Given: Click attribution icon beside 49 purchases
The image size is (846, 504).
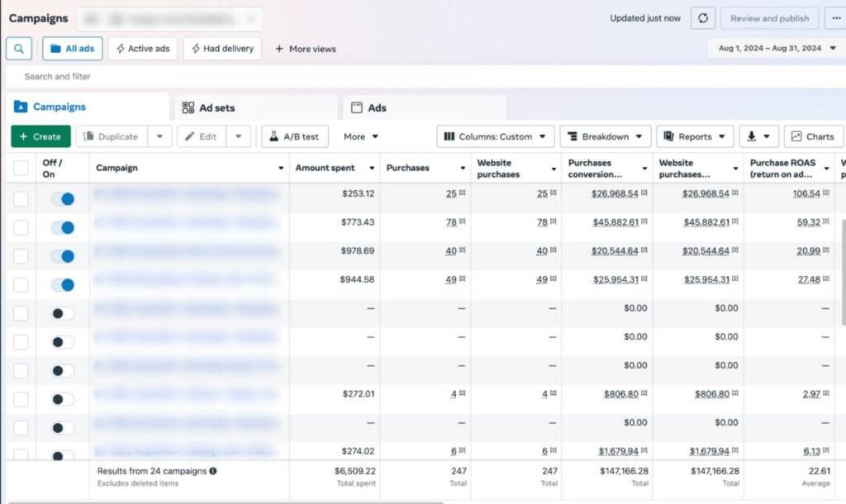Looking at the screenshot, I should [463, 278].
